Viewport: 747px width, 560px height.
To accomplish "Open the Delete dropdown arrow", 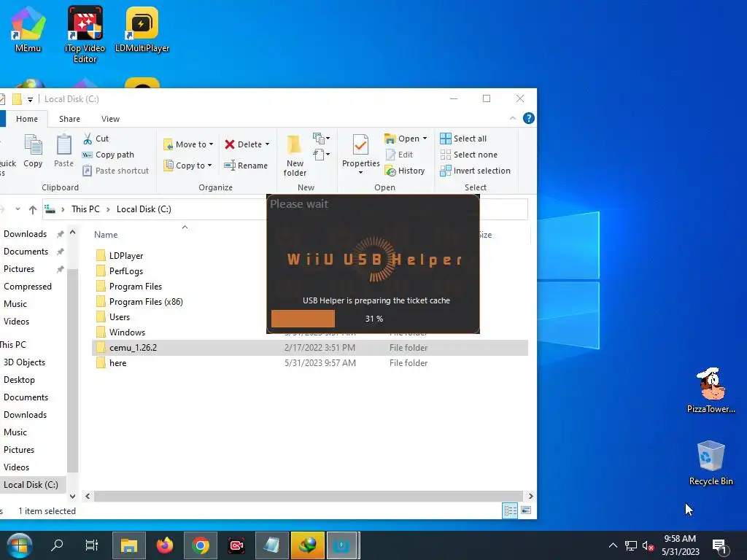I will (267, 144).
